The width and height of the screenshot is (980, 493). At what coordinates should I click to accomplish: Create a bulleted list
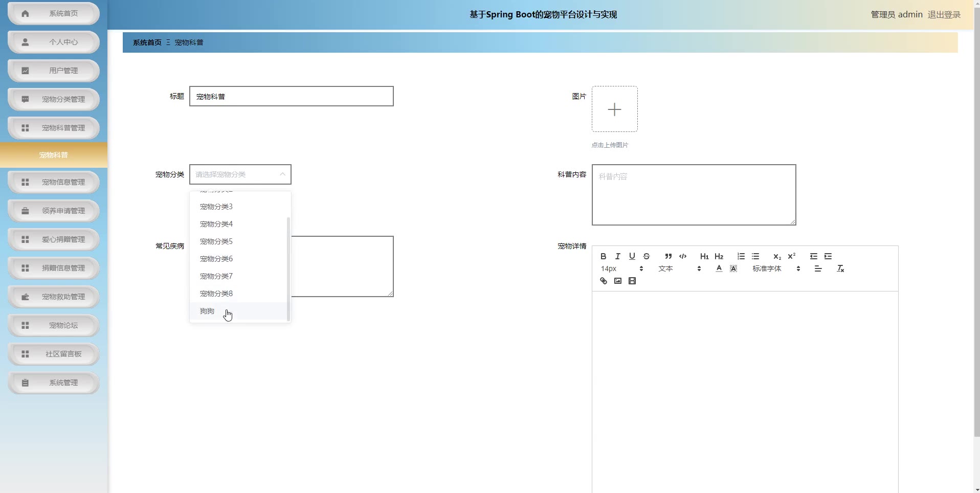pyautogui.click(x=755, y=256)
